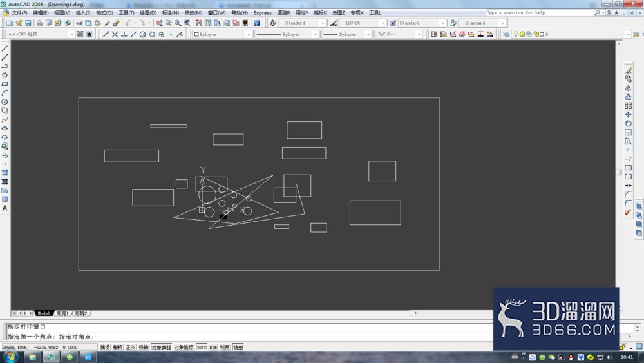
Task: Click the Snap to Endpoint icon
Action: coord(106,35)
